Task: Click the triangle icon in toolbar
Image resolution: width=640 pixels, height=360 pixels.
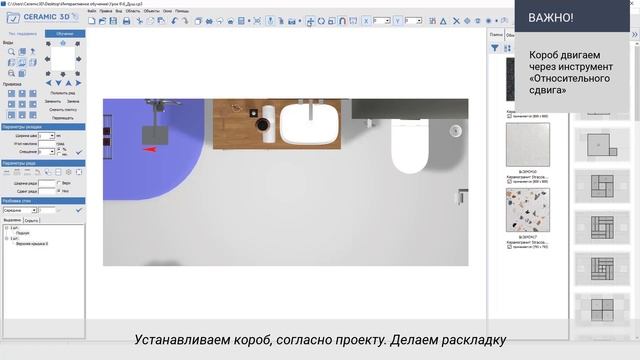Action: tap(443, 21)
